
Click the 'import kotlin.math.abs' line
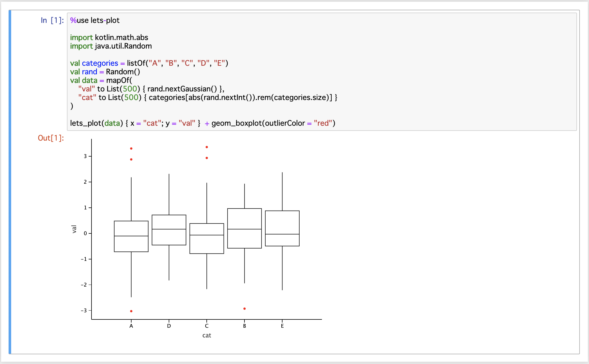tap(109, 37)
